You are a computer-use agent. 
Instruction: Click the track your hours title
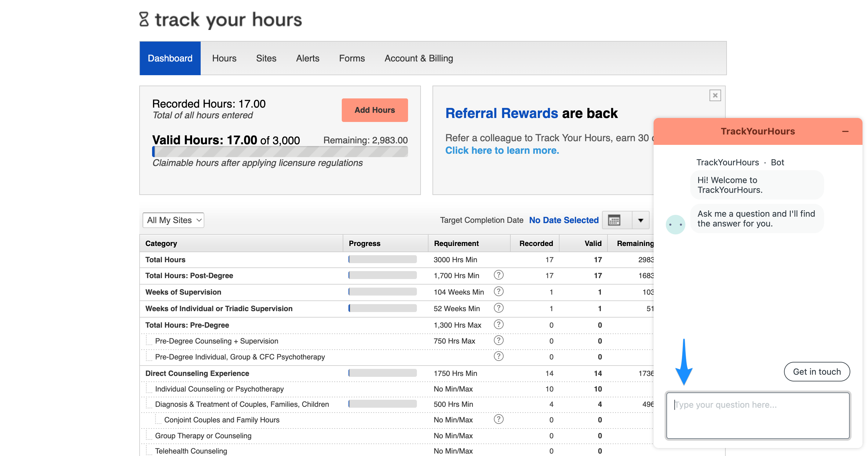[x=228, y=20]
